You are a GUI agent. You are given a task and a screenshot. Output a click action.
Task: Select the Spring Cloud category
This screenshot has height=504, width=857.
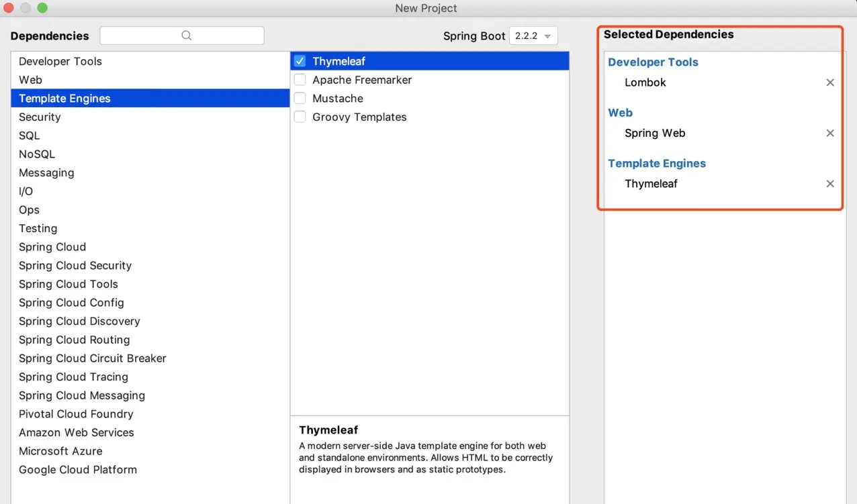pyautogui.click(x=150, y=247)
